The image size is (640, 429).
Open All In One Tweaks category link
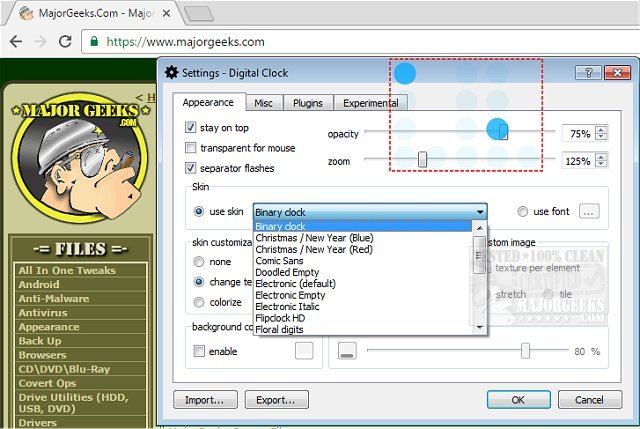click(x=67, y=270)
